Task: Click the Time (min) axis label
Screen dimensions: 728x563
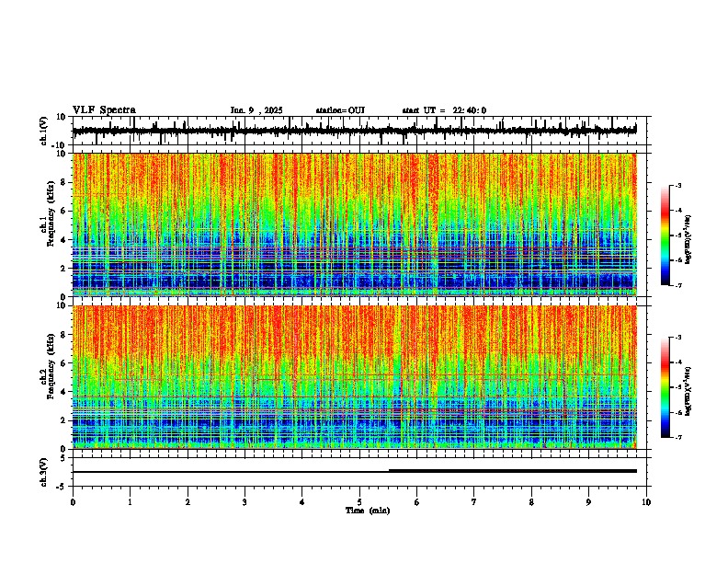Action: point(368,511)
